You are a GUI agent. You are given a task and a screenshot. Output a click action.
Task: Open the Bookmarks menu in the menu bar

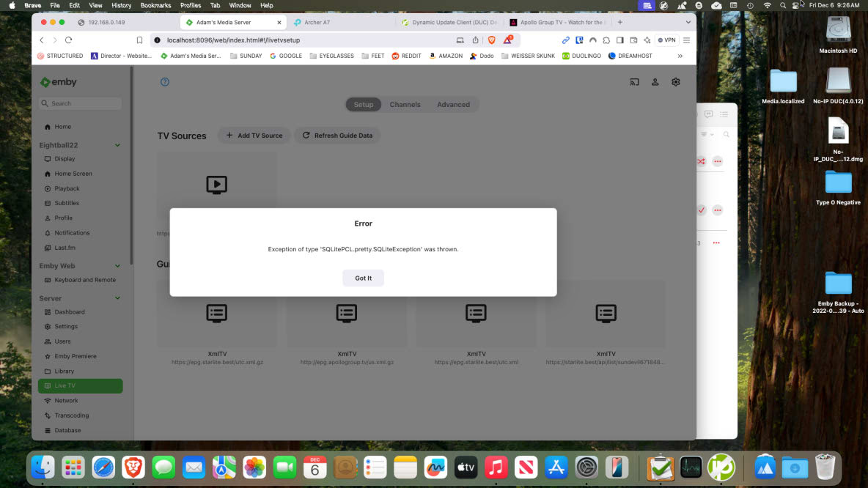pyautogui.click(x=155, y=4)
